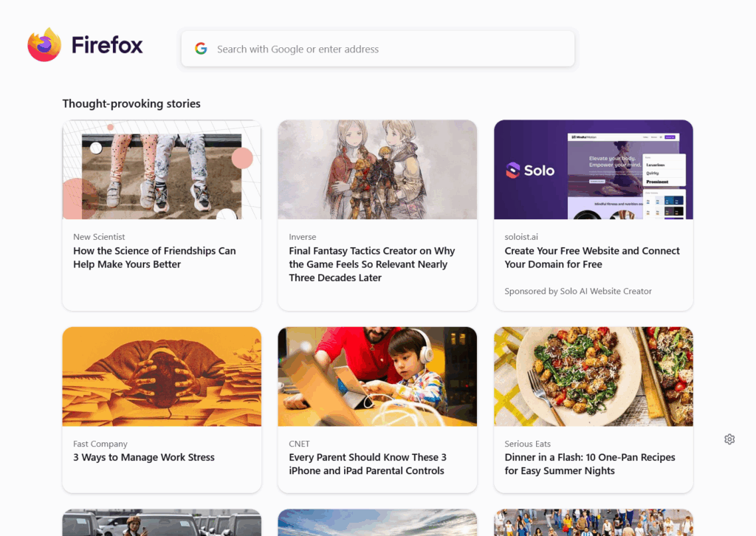Click the father and child tablet thumbnail

click(x=377, y=377)
